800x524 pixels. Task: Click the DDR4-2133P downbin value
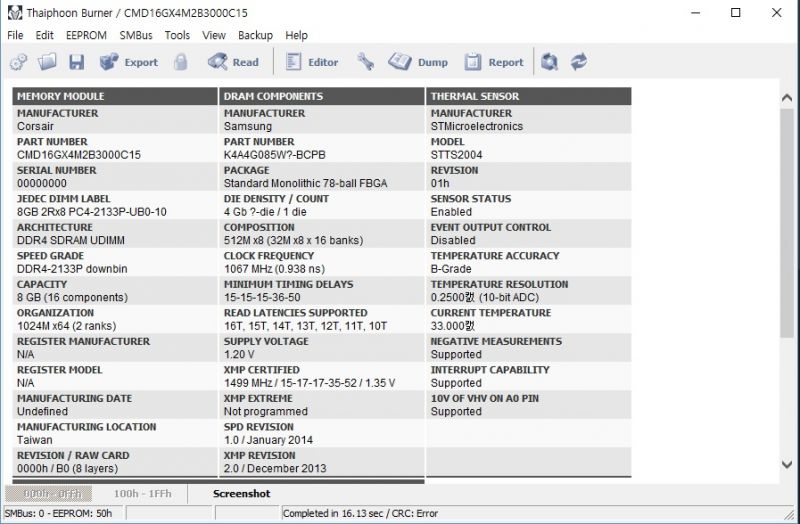pos(72,269)
